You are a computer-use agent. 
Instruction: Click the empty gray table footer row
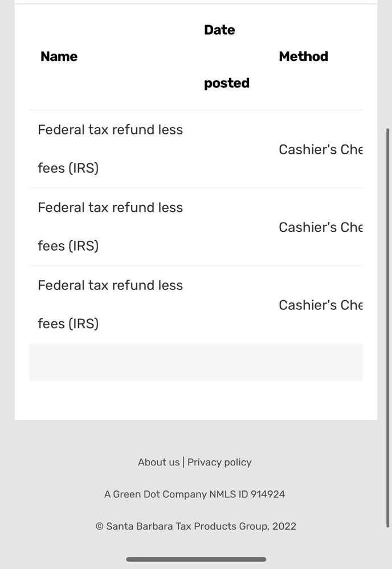coord(196,362)
